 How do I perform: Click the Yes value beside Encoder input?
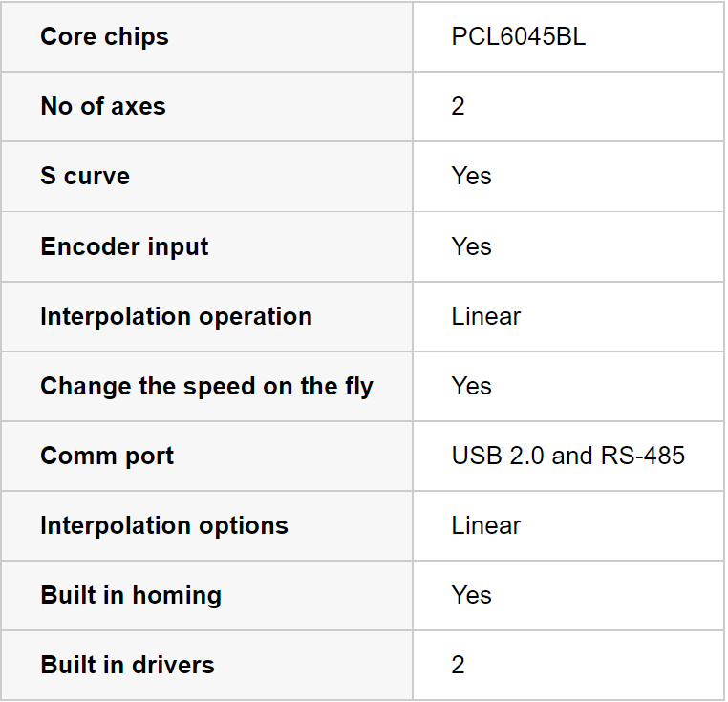[472, 246]
